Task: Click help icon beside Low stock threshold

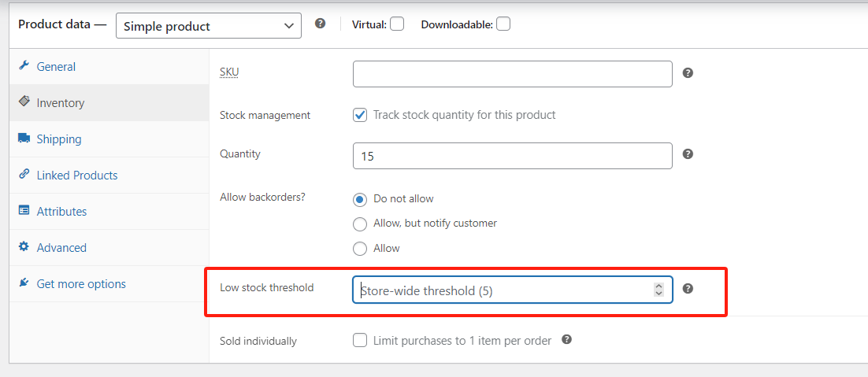Action: [688, 289]
